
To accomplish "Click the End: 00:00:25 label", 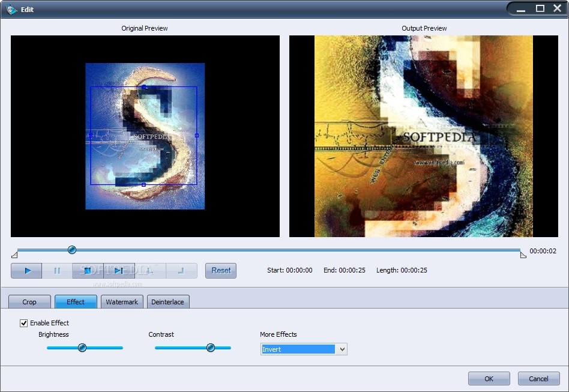I will pyautogui.click(x=345, y=270).
